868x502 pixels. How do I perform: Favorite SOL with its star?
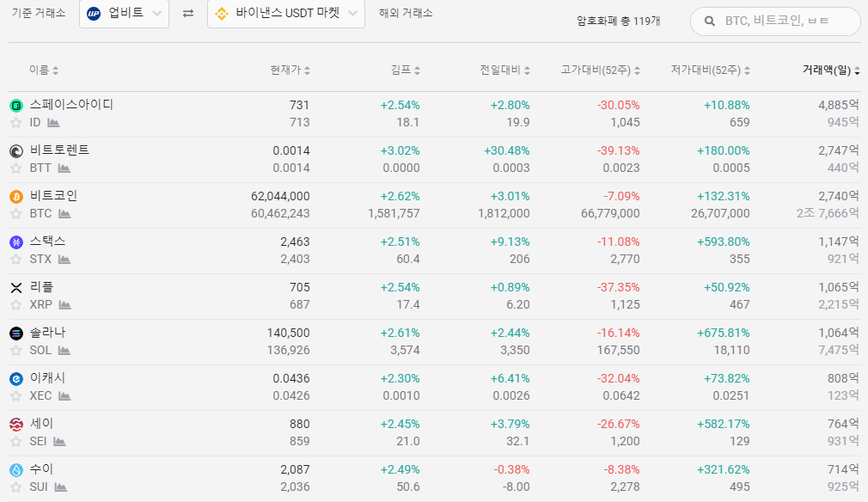[16, 351]
